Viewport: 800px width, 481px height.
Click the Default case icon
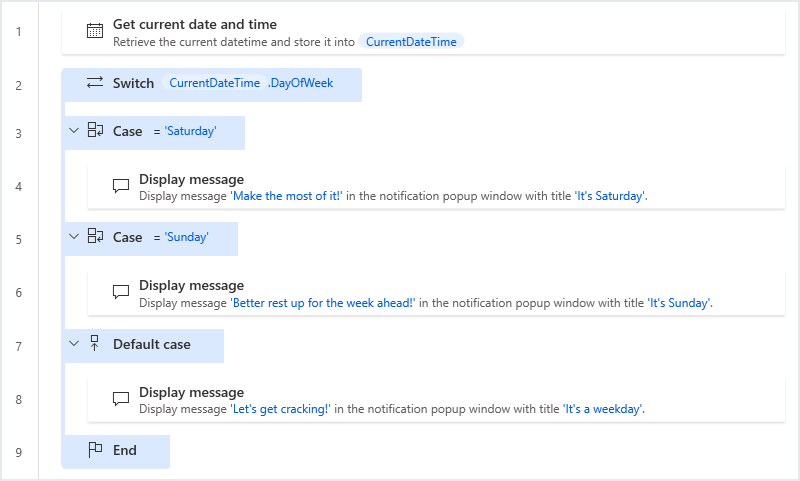[94, 343]
